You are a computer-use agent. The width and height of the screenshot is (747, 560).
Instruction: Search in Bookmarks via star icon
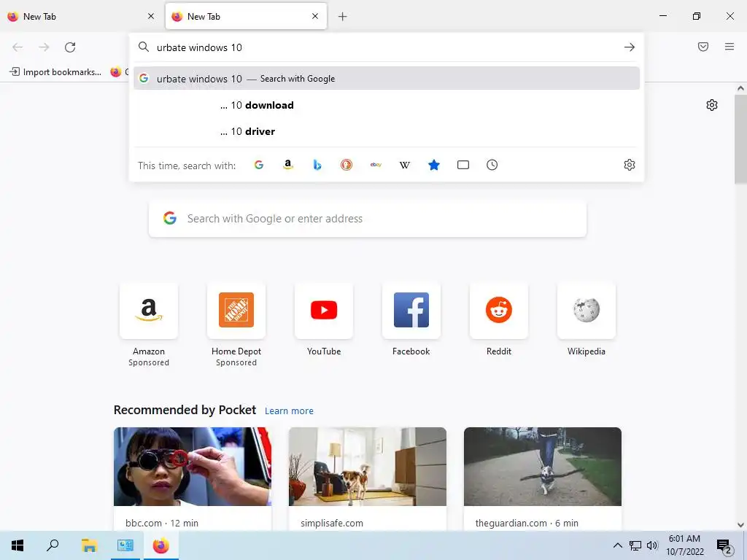[x=434, y=165]
